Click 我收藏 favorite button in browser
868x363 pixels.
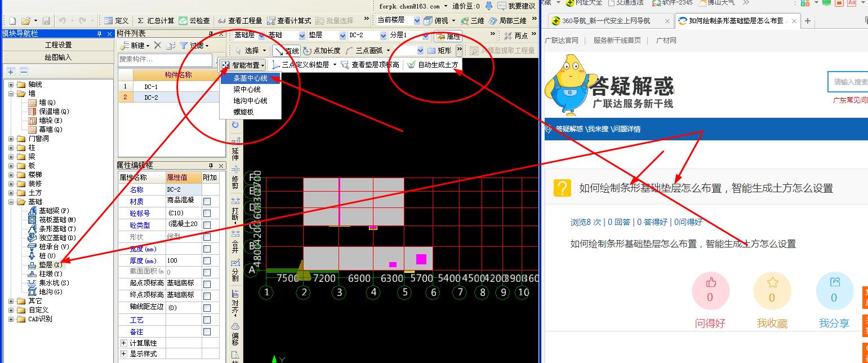tap(772, 299)
